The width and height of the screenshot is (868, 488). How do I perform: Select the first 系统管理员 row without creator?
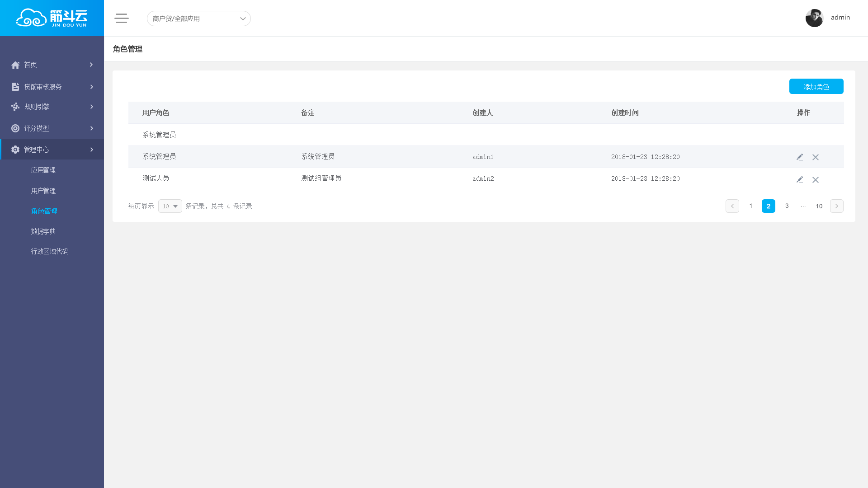click(x=486, y=135)
